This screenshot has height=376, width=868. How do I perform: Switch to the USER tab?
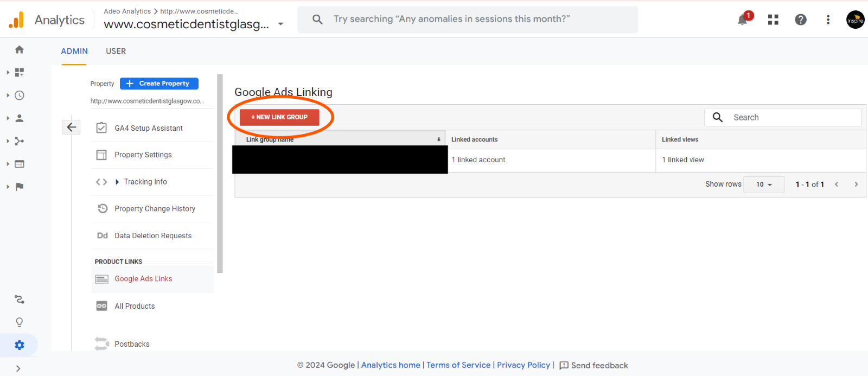click(116, 51)
